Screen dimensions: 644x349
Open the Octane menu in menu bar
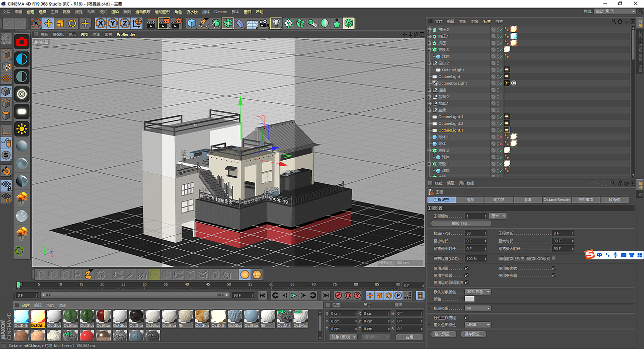tap(220, 12)
